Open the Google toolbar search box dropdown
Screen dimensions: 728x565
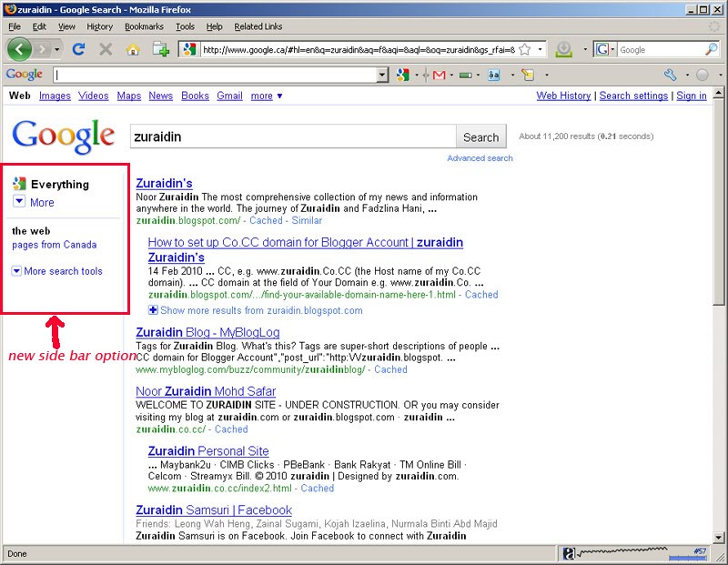[x=382, y=75]
